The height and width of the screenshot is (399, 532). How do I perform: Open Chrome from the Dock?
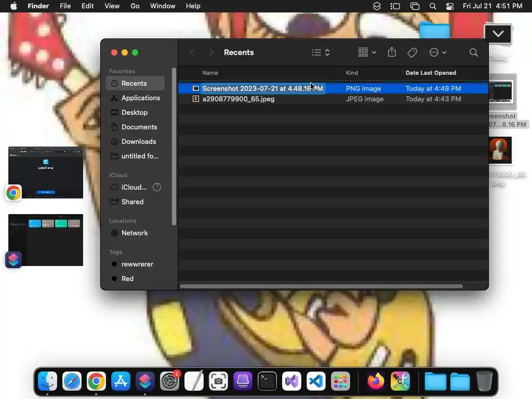pos(96,381)
